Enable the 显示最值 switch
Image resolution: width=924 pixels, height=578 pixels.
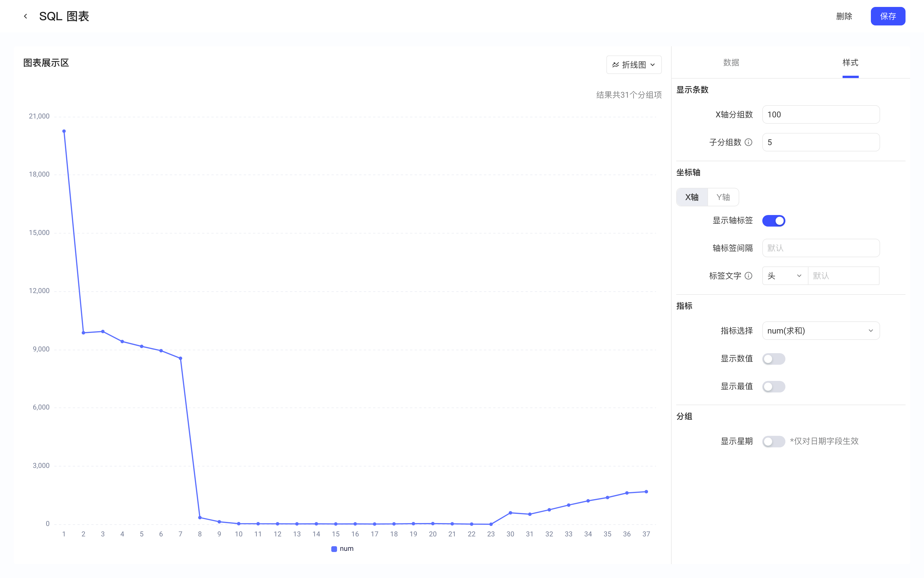click(774, 386)
